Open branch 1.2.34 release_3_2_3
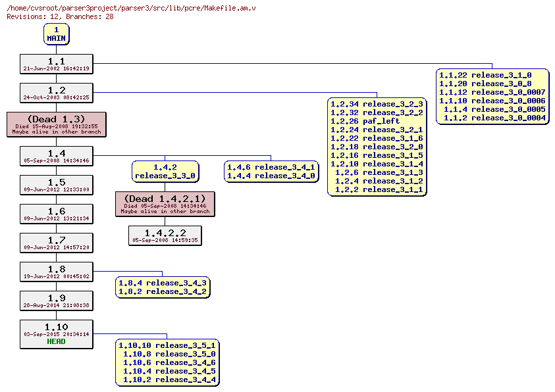The height and width of the screenshot is (392, 555). [x=377, y=104]
